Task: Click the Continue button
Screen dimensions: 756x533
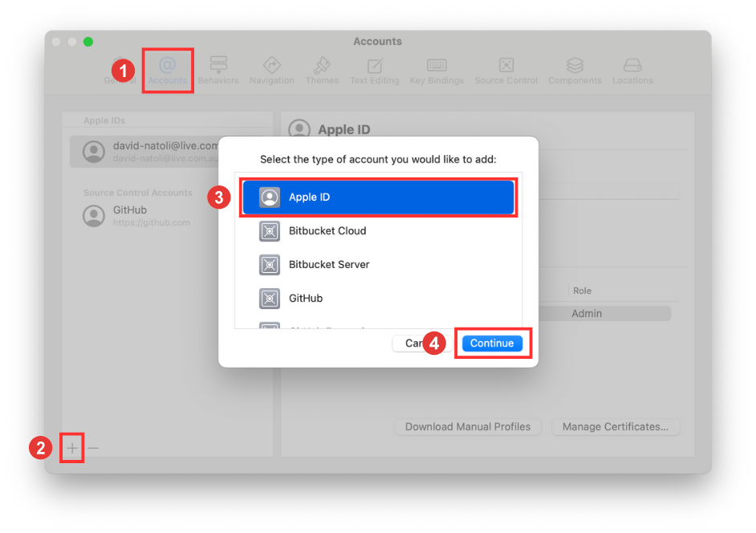Action: (492, 344)
